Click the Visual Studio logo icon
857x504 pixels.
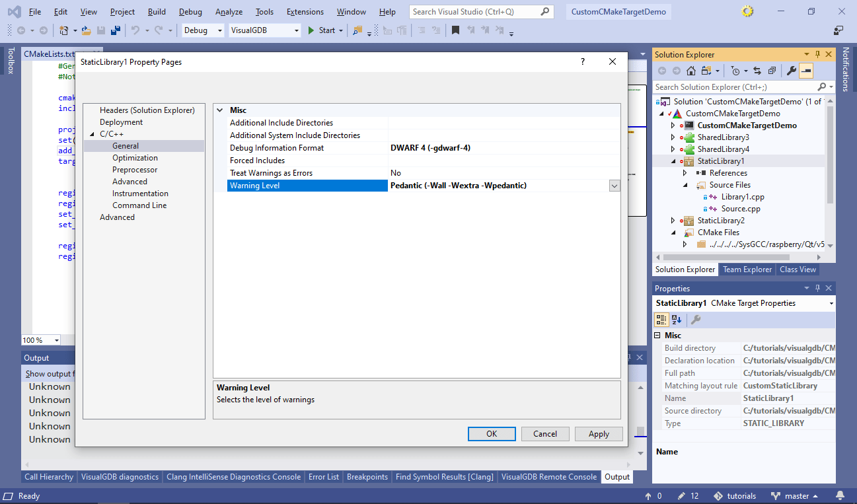[x=13, y=12]
